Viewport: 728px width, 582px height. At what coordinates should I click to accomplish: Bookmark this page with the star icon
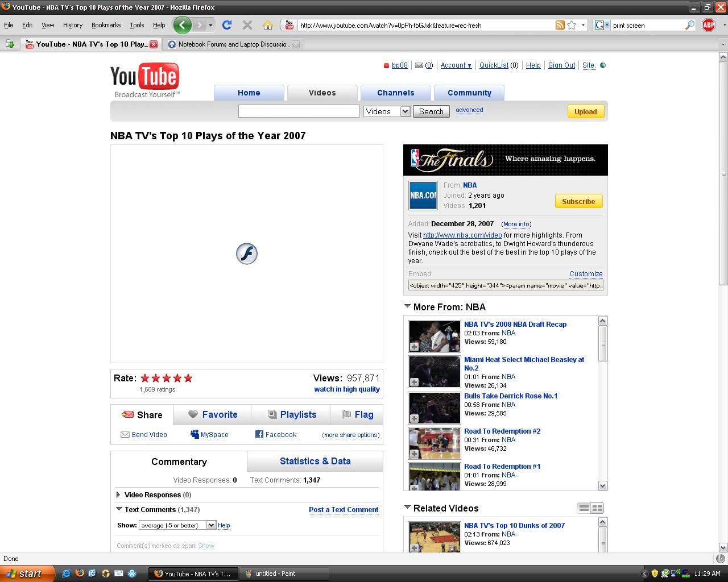572,25
